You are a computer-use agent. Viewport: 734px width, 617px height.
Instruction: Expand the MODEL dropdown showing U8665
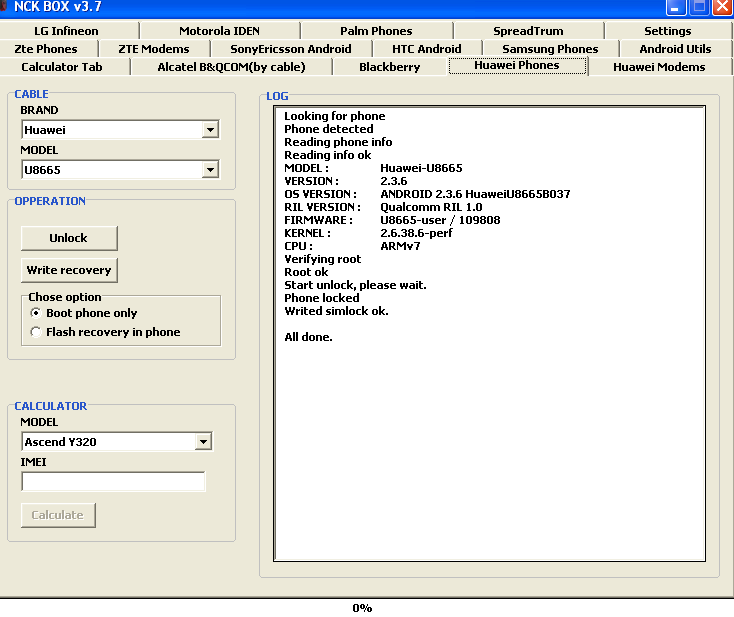(209, 170)
